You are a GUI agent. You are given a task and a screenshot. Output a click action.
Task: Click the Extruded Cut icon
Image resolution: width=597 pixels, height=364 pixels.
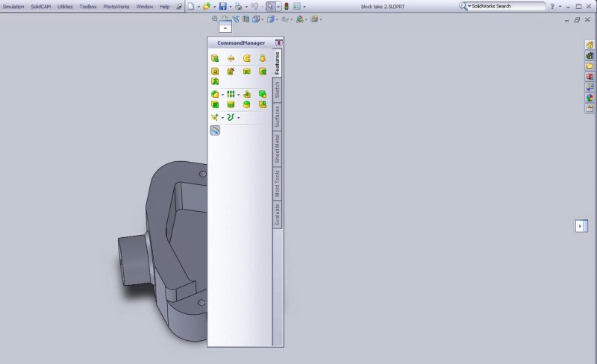click(215, 71)
